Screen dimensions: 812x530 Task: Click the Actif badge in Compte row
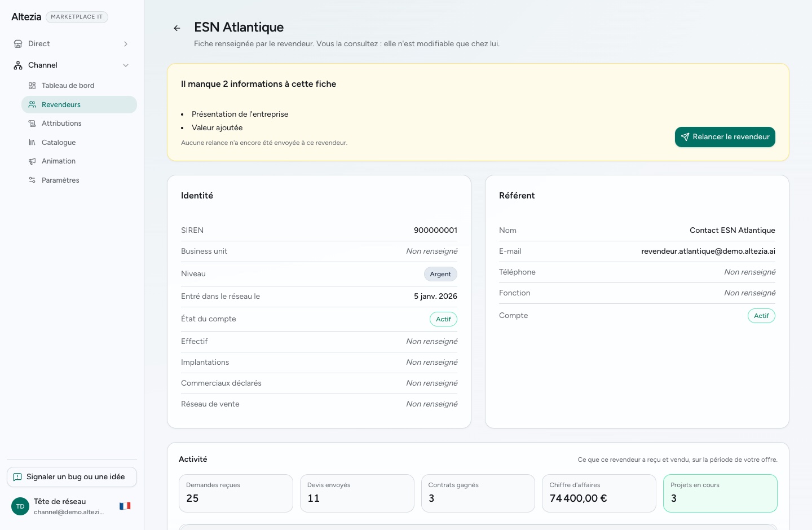pos(761,316)
